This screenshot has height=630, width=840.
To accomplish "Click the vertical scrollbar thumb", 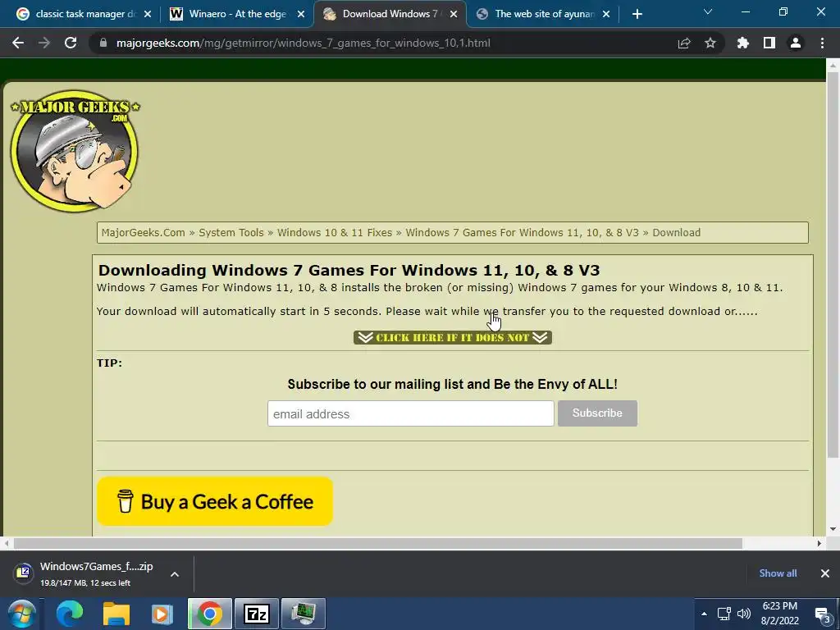I will 833,265.
